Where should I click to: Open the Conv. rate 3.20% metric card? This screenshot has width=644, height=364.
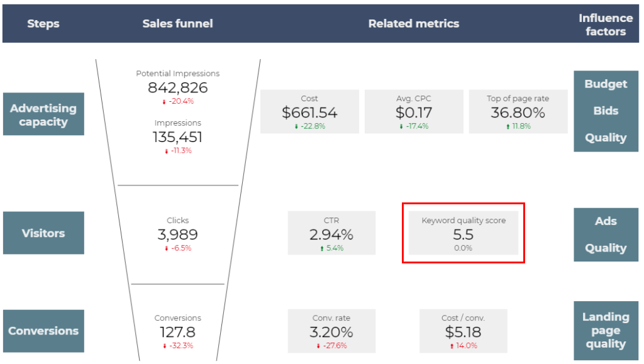[x=331, y=331]
